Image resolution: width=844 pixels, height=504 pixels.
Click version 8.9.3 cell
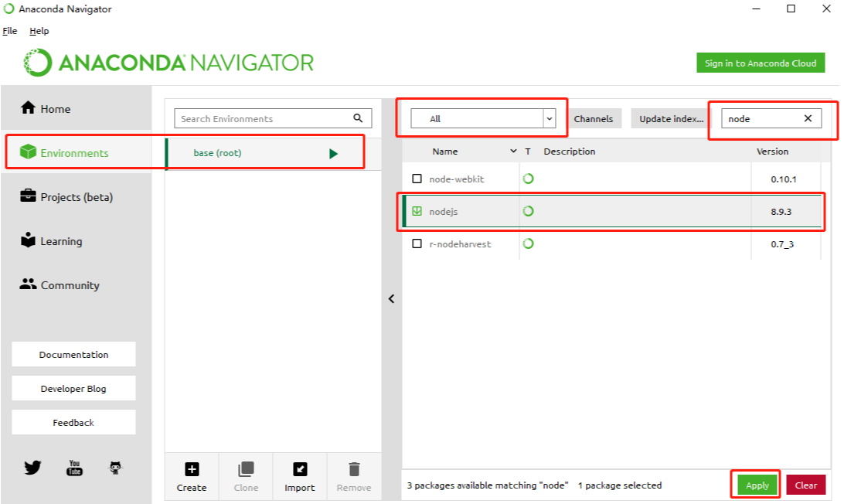[x=781, y=212]
